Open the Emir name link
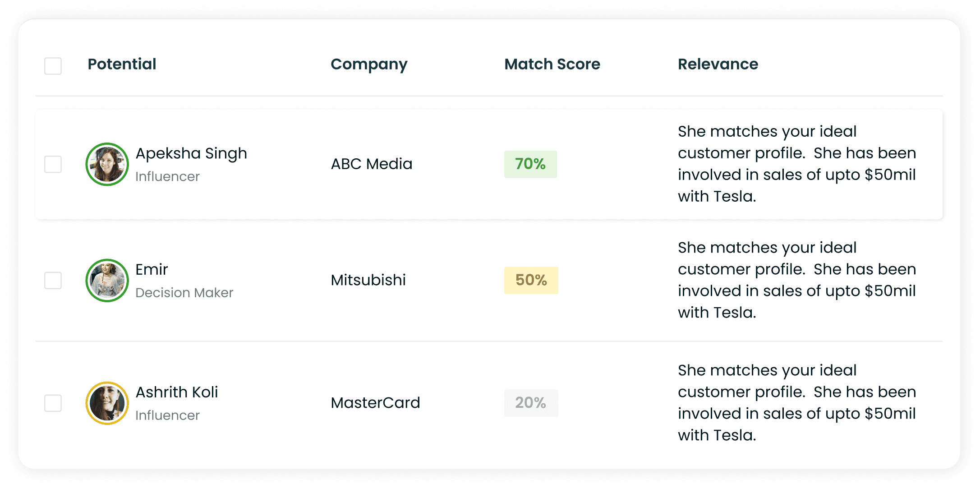980x489 pixels. (x=152, y=269)
